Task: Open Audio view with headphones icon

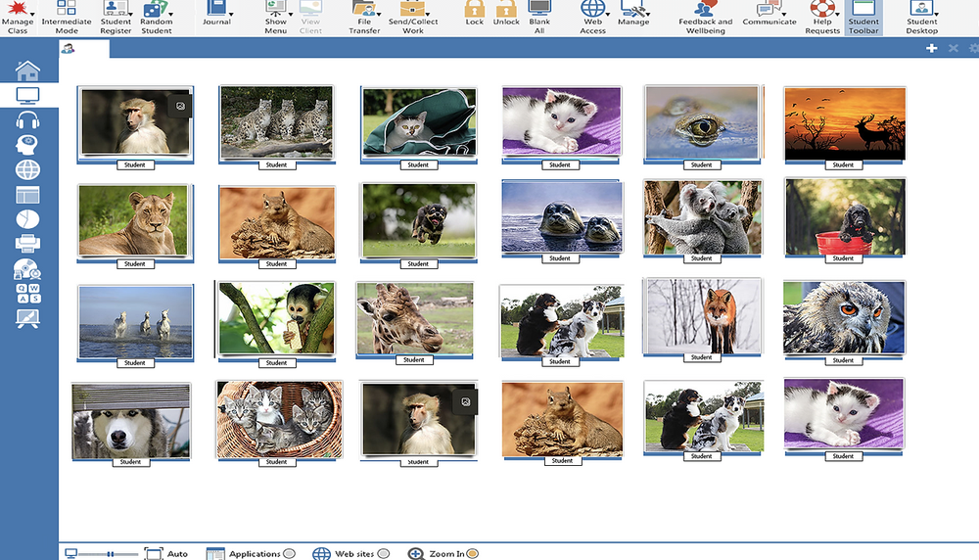Action: [27, 119]
